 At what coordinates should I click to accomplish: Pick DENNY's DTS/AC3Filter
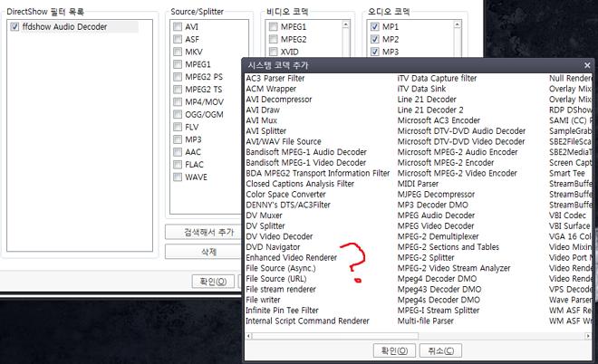[288, 205]
